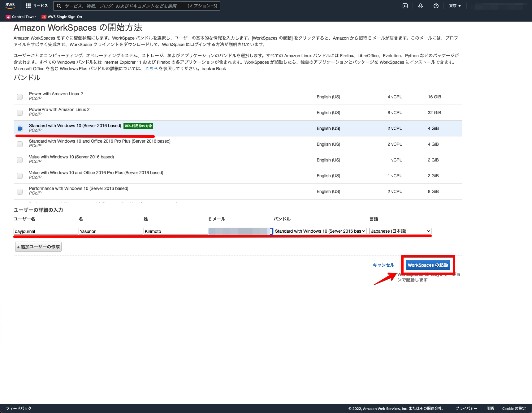The height and width of the screenshot is (413, 532).
Task: Open the 言語 Japanese dropdown
Action: pyautogui.click(x=400, y=231)
